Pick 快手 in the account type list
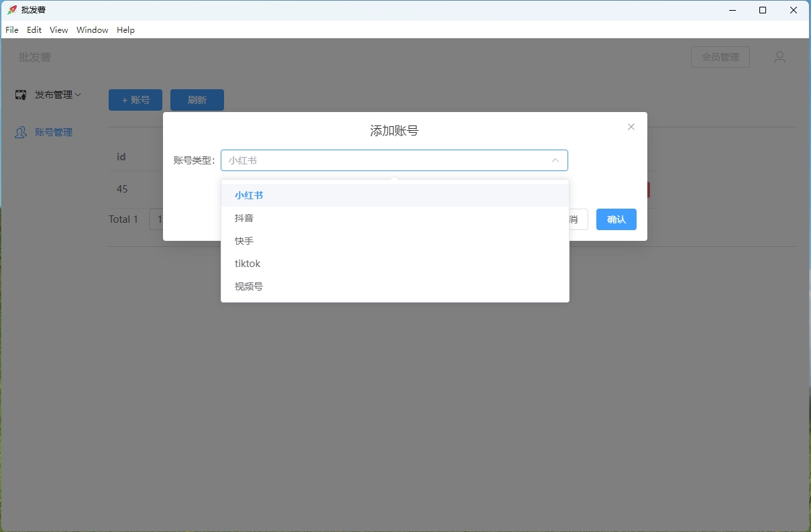The width and height of the screenshot is (811, 532). [395, 241]
